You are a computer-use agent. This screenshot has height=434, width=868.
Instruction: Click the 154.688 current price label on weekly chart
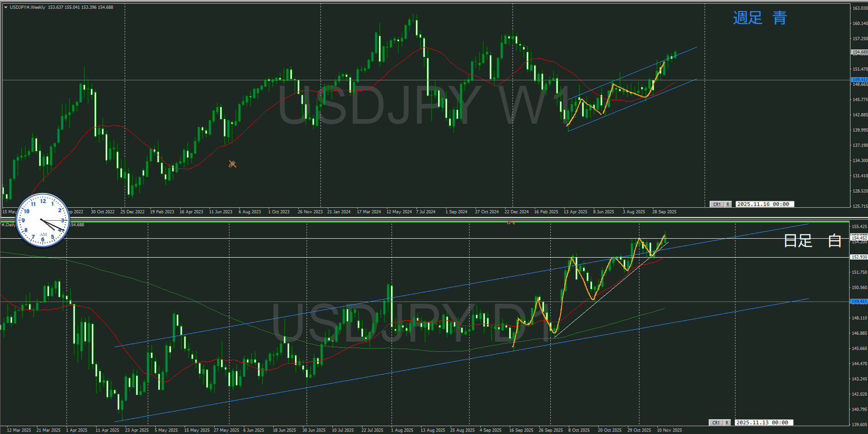pos(859,52)
